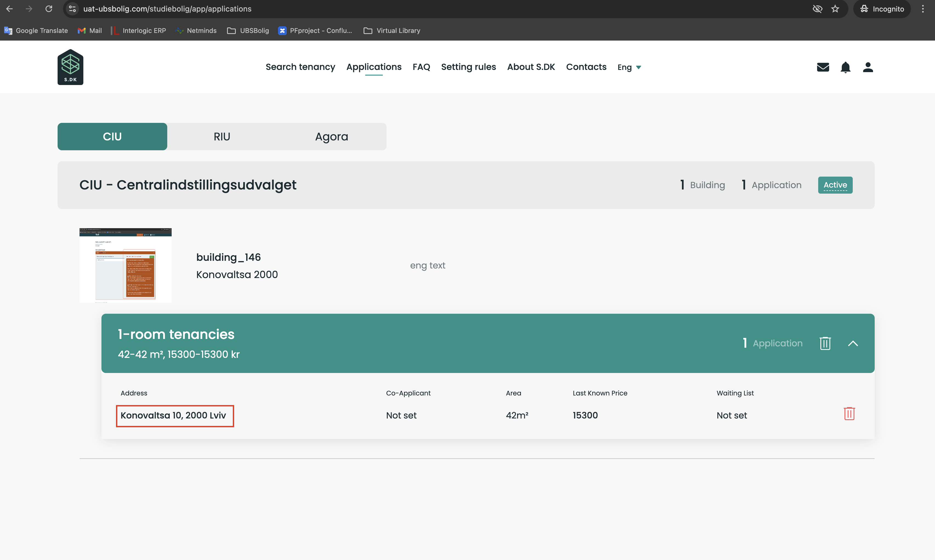Open Setting rules page
Viewport: 935px width, 560px height.
click(468, 67)
